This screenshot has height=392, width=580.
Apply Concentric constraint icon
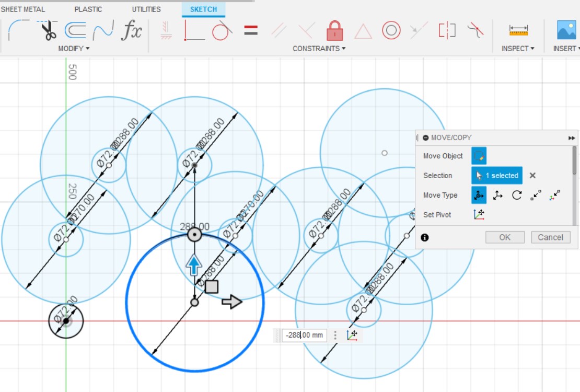coord(391,30)
